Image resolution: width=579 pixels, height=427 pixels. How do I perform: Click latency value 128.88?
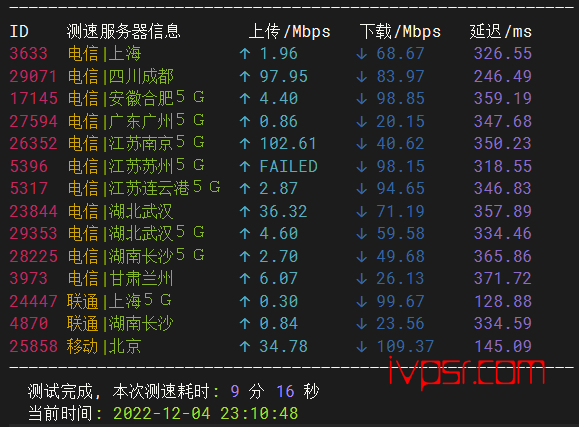pyautogui.click(x=503, y=302)
